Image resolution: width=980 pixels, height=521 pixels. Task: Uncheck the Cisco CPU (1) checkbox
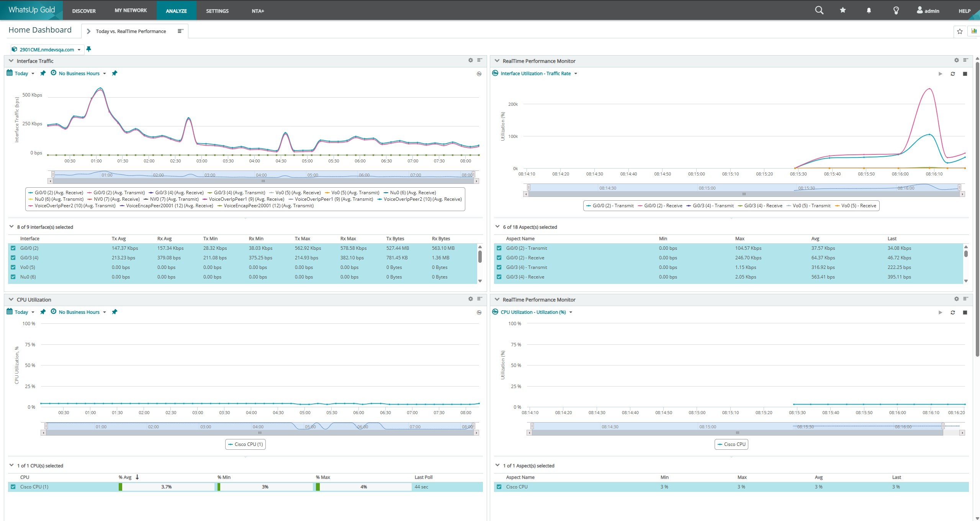13,487
